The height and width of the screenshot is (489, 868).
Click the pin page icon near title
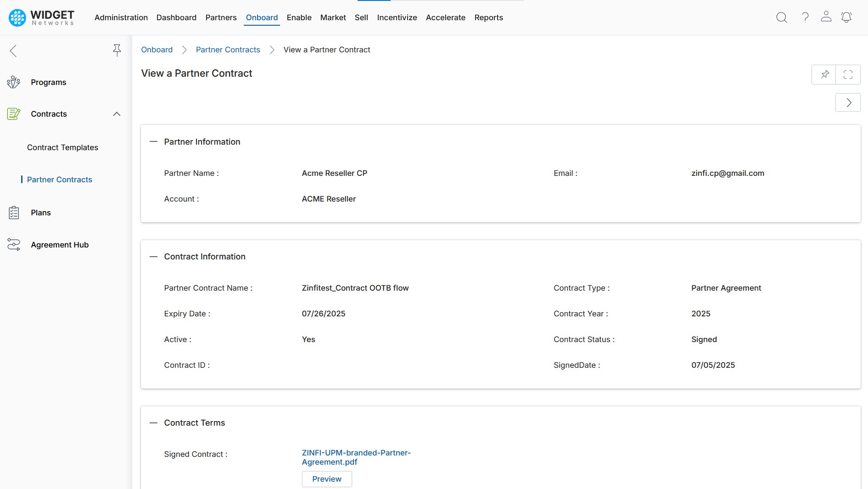(824, 74)
